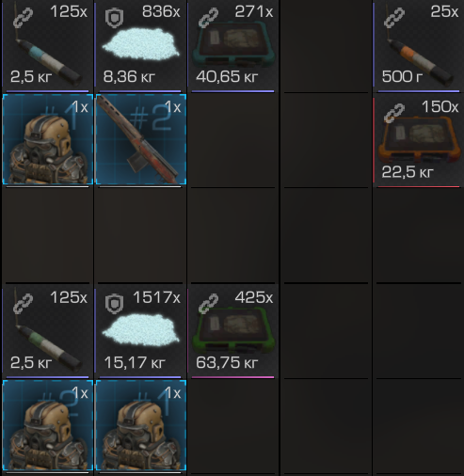Click the empty slot between 271x and 25x items
Viewport: 464px width, 476px height.
326,45
